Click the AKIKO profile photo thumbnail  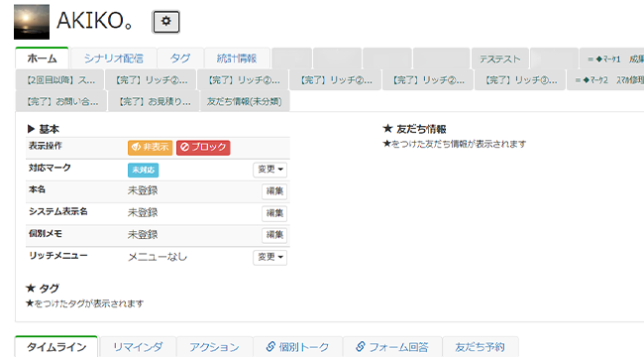(x=32, y=22)
